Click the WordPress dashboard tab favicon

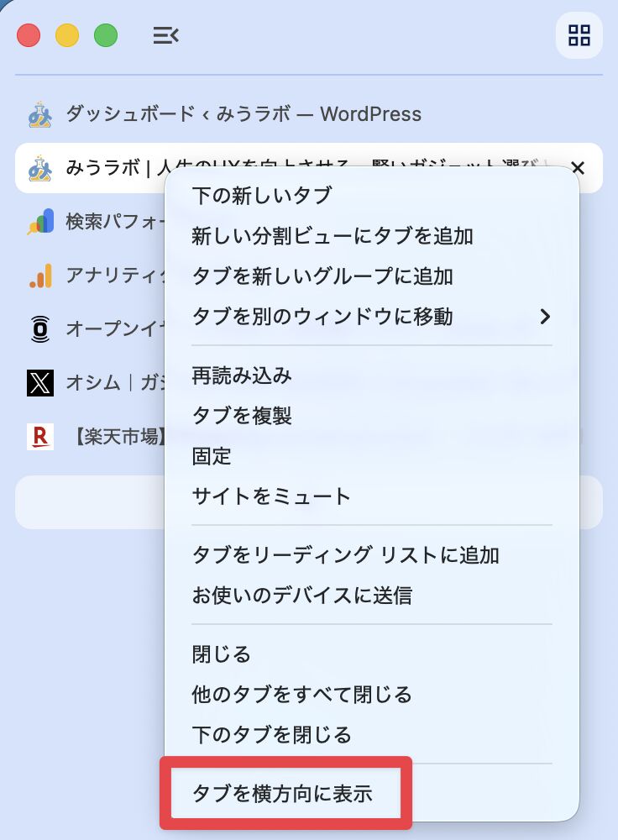(40, 114)
